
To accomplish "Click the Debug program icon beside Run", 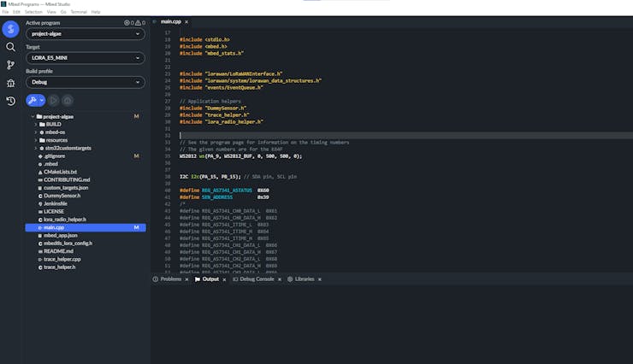I will [x=68, y=100].
